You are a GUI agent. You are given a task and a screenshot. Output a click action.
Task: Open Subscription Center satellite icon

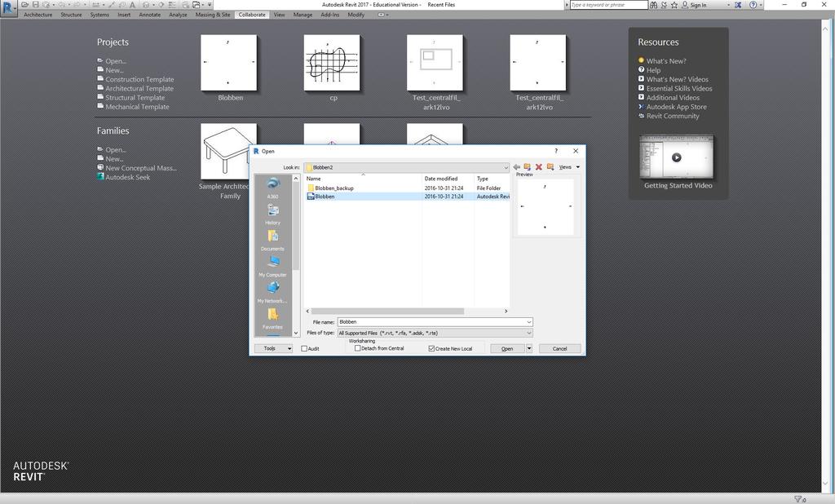tap(664, 5)
